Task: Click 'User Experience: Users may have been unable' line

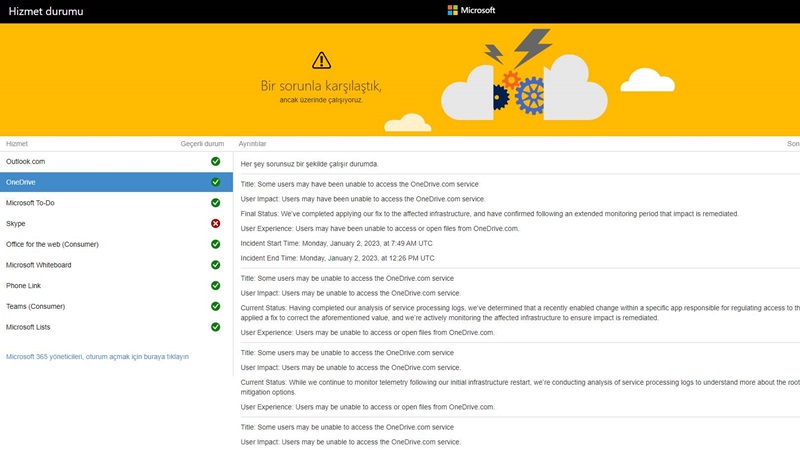Action: [x=380, y=229]
